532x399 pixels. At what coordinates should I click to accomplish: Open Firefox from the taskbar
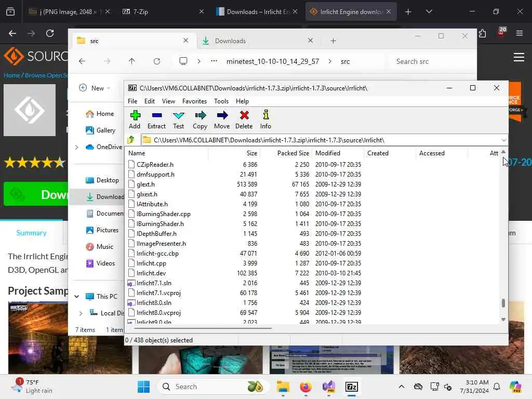pyautogui.click(x=305, y=387)
